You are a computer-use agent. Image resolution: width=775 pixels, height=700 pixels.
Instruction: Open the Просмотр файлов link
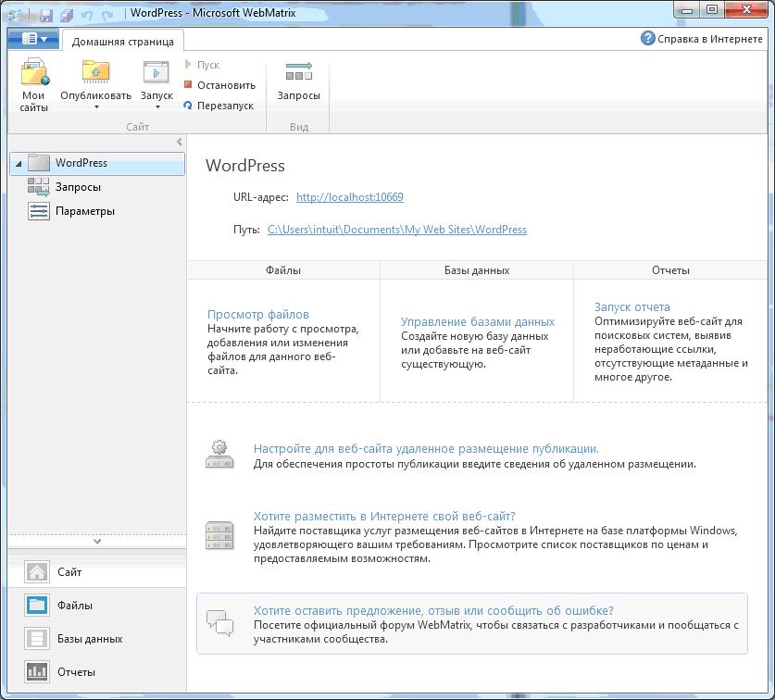(258, 315)
